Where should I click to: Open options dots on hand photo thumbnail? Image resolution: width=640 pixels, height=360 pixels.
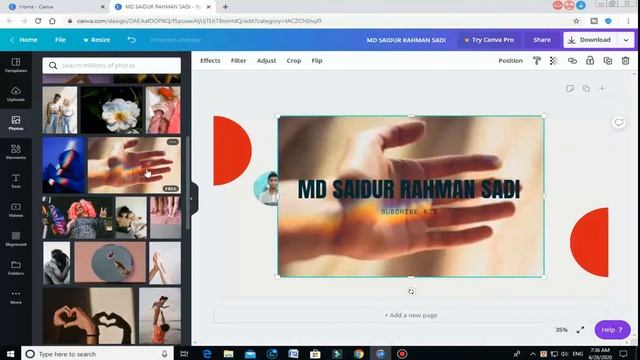(x=173, y=142)
